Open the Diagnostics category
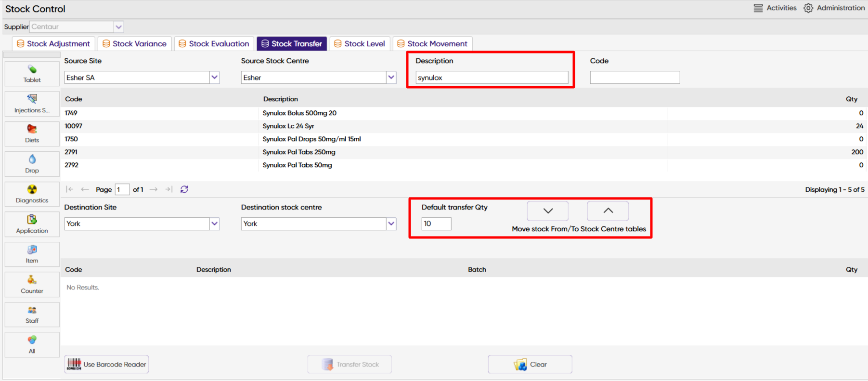Image resolution: width=868 pixels, height=381 pixels. (x=32, y=194)
